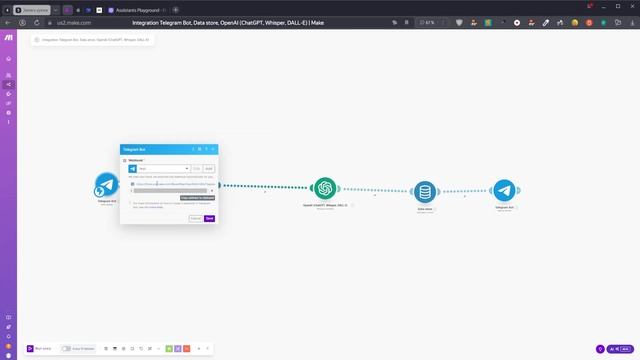Open the Telegram Bot trigger module

pos(107,184)
